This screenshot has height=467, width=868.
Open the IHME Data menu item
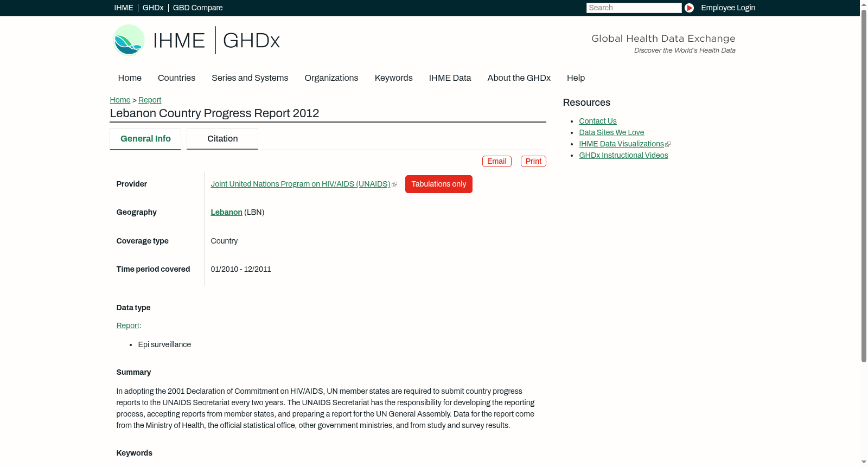(450, 78)
